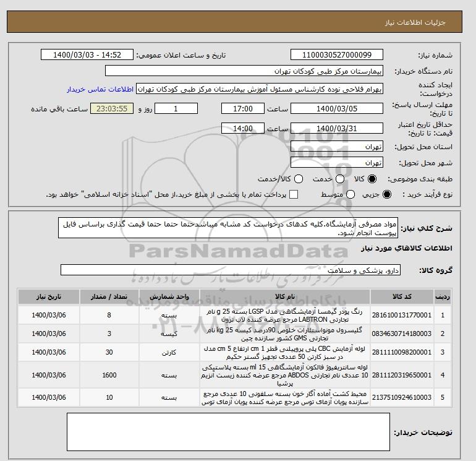Click the buyer organization name field

[x=244, y=71]
